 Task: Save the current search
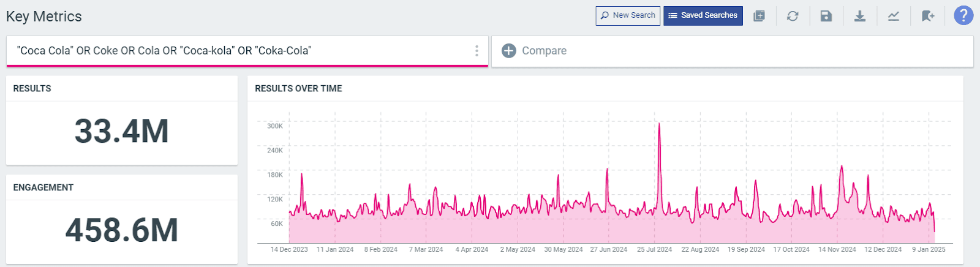click(826, 16)
